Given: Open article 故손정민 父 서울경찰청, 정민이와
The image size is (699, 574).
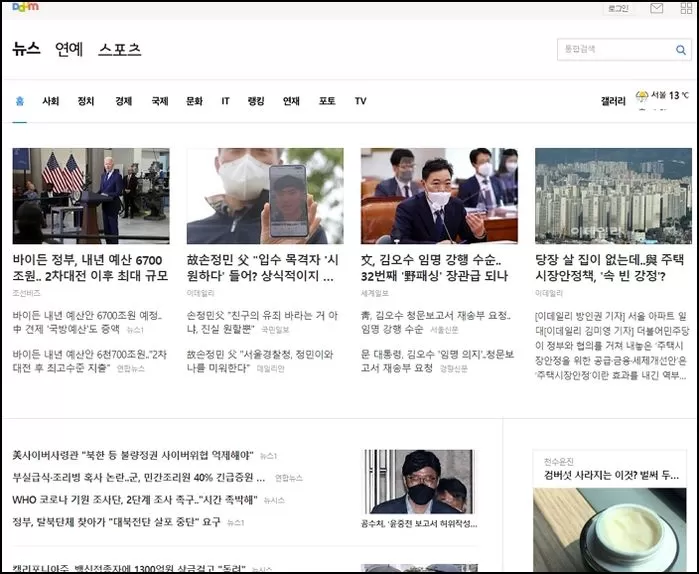Looking at the screenshot, I should coord(260,361).
